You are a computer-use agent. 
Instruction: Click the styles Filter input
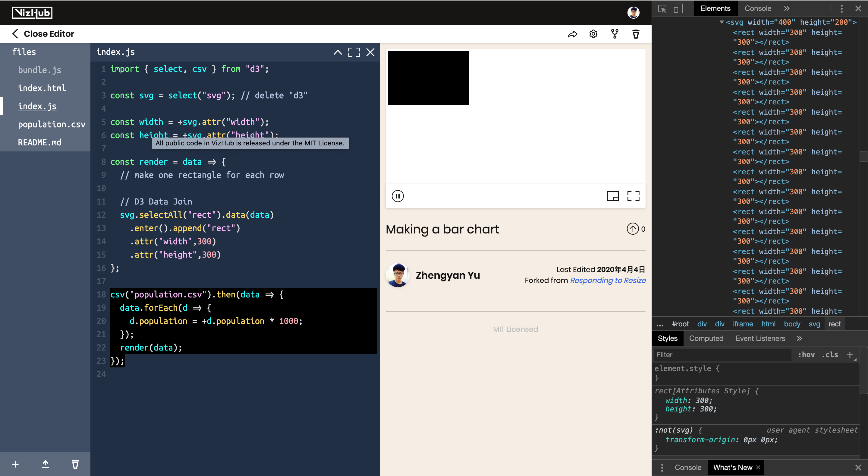pos(722,354)
